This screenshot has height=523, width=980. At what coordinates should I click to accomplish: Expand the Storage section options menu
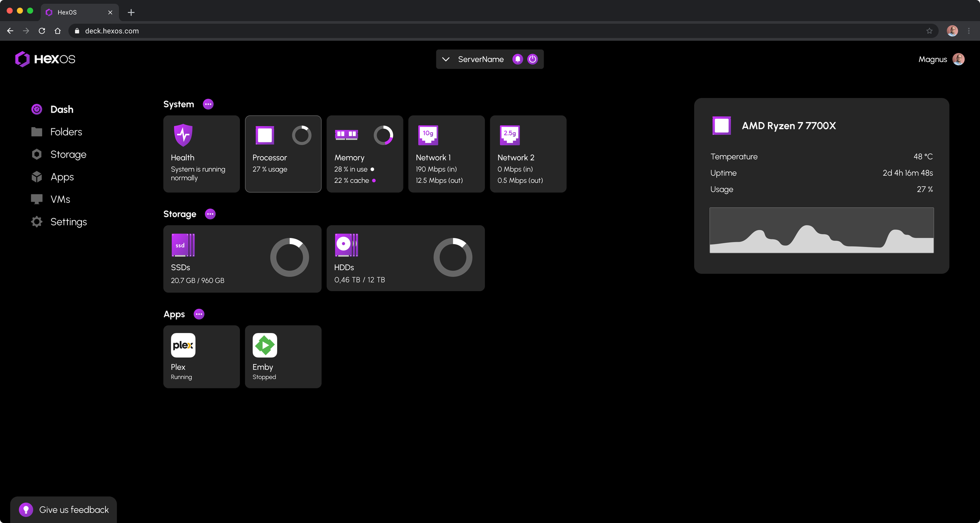point(209,213)
